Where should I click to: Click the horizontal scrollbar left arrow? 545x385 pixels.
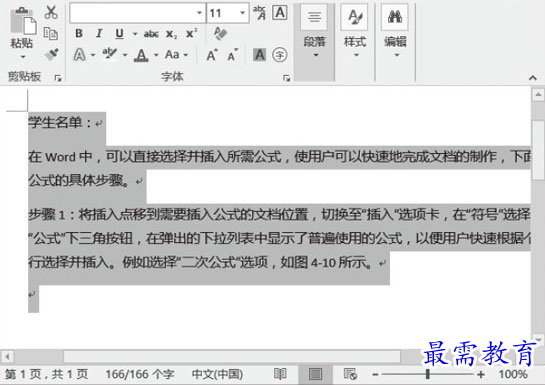7,356
